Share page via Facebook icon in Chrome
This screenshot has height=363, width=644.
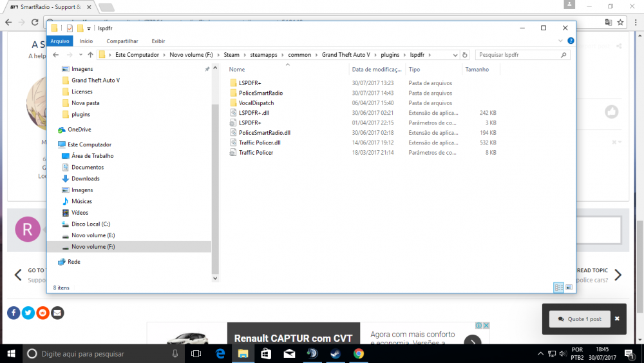tap(14, 313)
